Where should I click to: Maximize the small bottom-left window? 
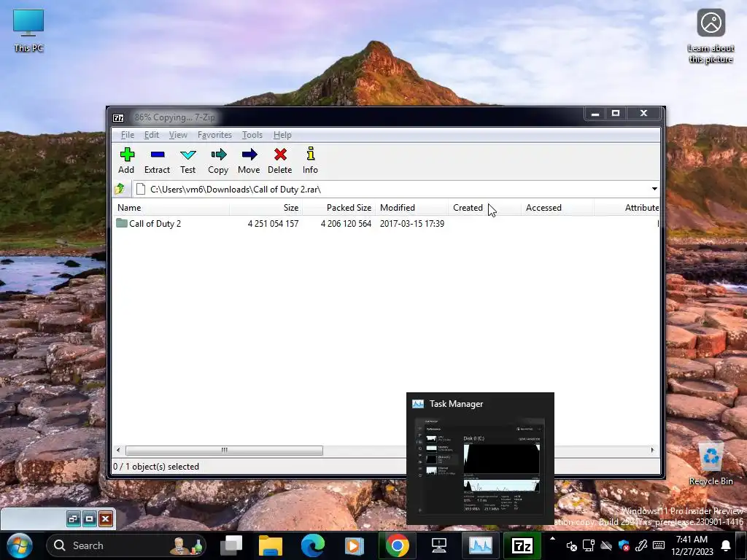point(89,518)
